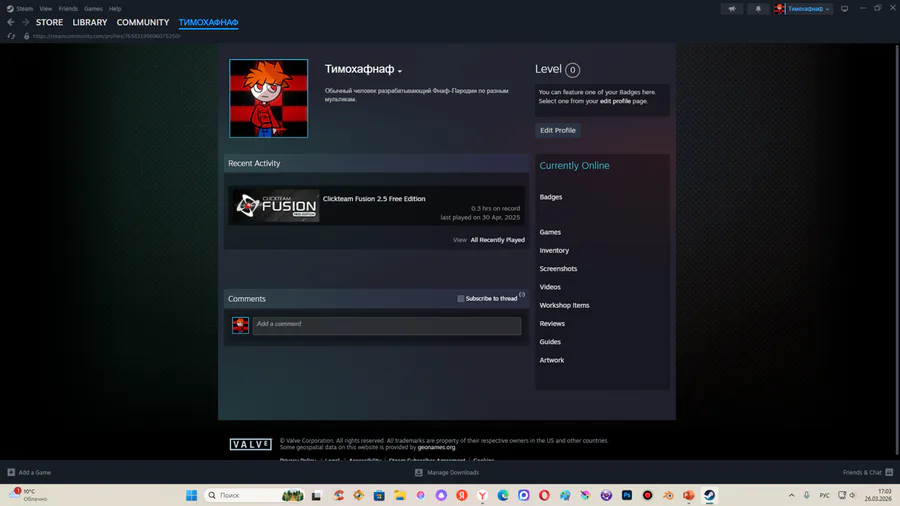
Task: View All Recently Played games
Action: click(x=498, y=240)
